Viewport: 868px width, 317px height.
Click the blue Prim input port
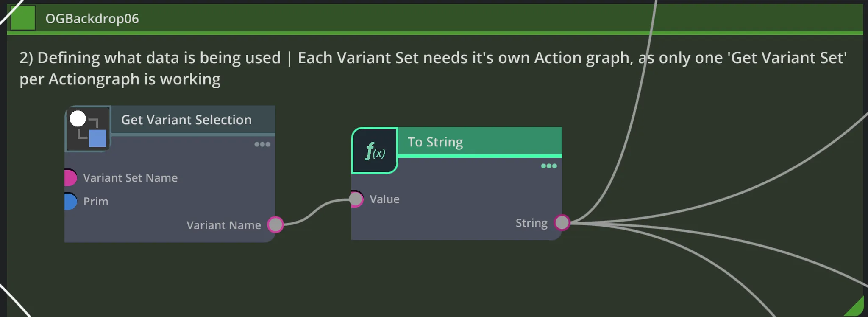pos(70,201)
